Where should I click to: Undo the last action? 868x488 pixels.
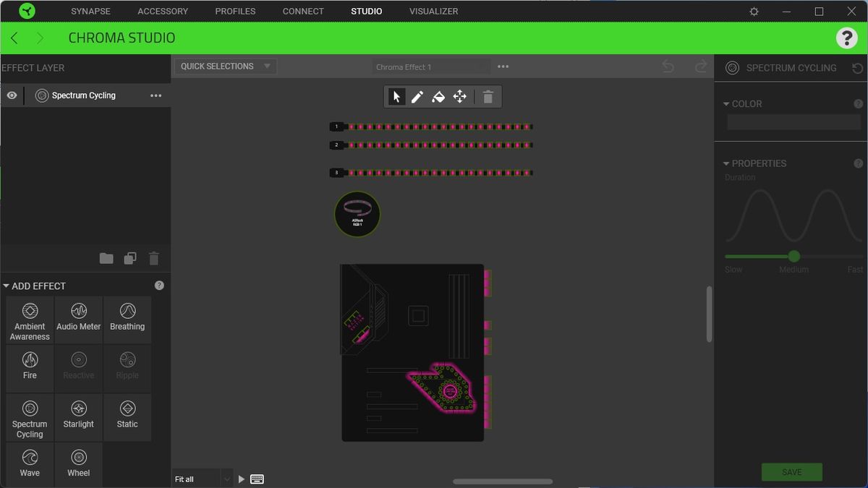[668, 67]
